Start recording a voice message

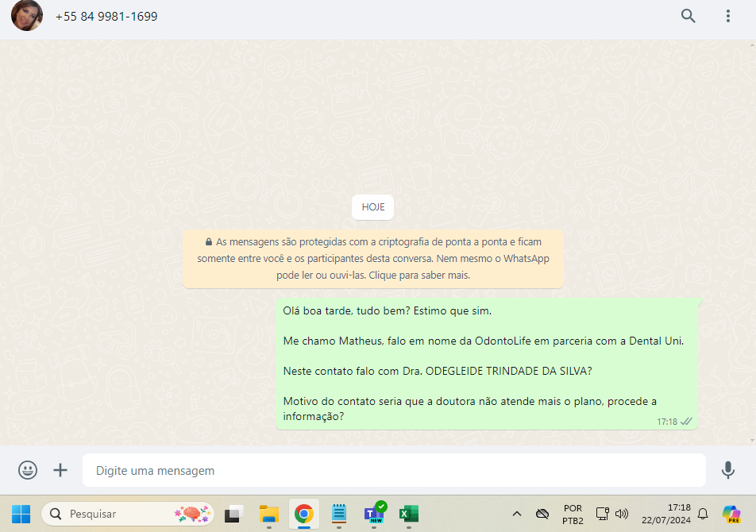728,470
